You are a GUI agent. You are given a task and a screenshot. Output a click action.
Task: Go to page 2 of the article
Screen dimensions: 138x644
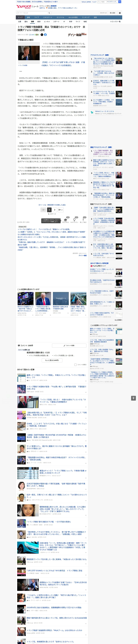[55, 210]
